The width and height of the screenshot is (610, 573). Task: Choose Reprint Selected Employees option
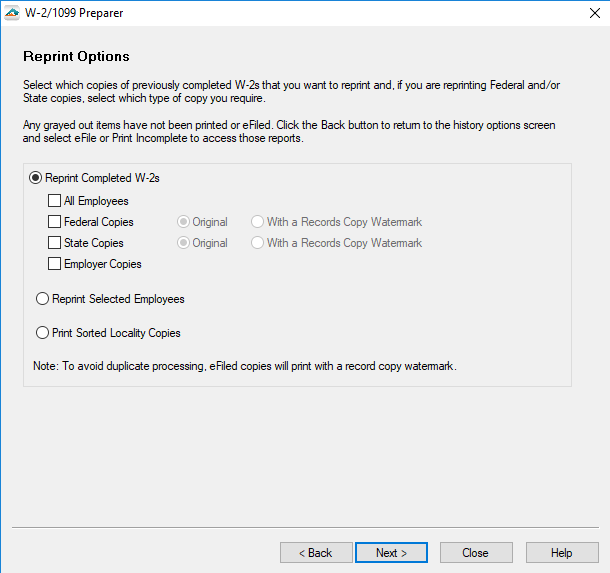coord(42,299)
